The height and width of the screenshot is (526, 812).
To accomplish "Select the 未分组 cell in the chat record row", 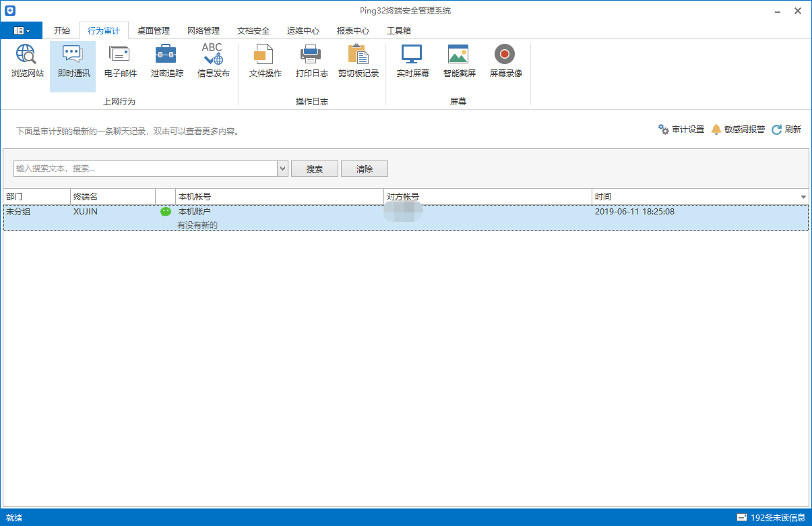I will coord(18,212).
